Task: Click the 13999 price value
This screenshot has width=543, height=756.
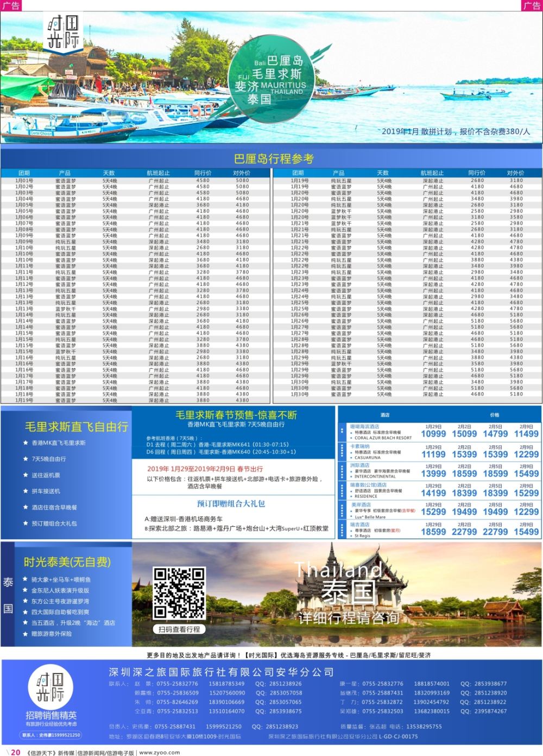Action: tap(433, 474)
